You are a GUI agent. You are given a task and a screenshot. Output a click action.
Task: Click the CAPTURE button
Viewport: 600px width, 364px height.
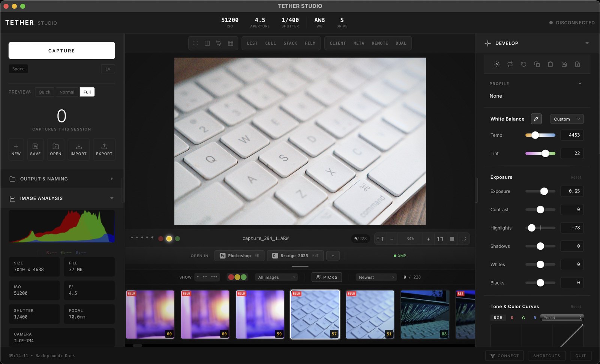(x=62, y=51)
